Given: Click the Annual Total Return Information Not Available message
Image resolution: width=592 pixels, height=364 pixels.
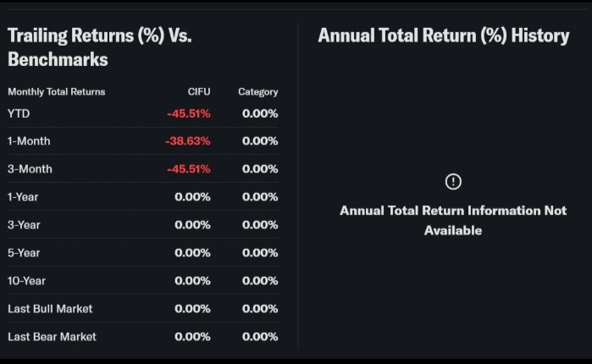Looking at the screenshot, I should [453, 220].
